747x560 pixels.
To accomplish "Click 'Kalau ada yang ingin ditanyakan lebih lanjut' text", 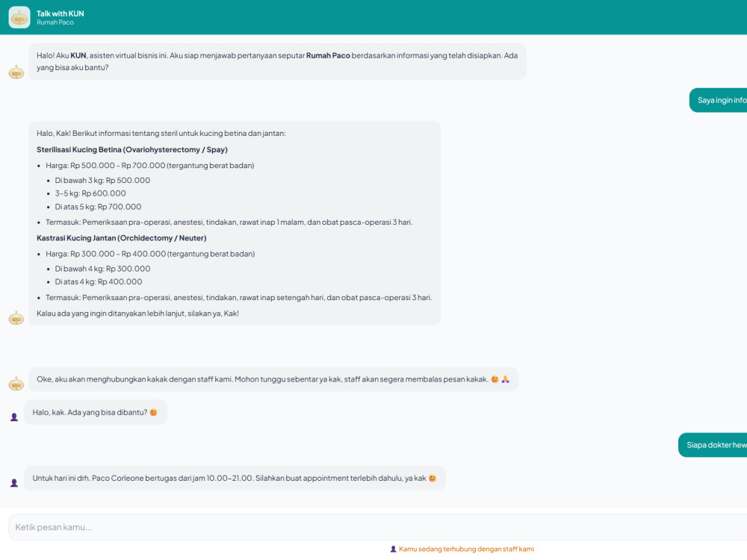I will coord(137,314).
